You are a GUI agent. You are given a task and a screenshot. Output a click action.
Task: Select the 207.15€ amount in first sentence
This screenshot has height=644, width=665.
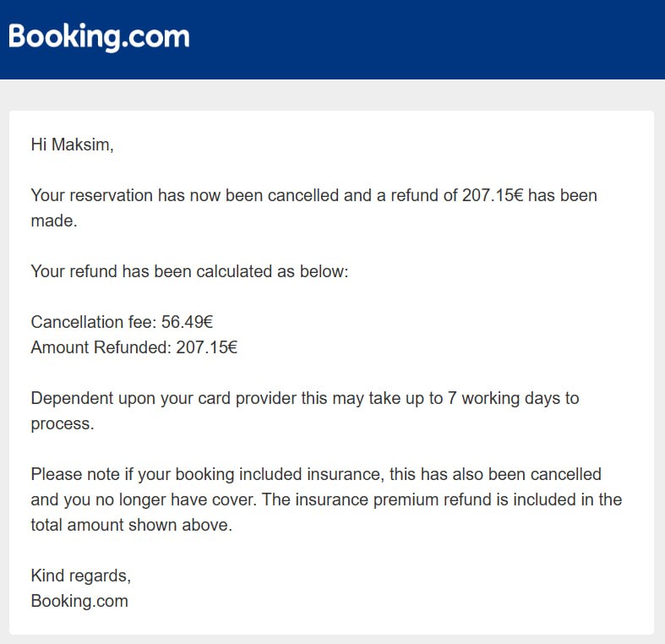(493, 195)
